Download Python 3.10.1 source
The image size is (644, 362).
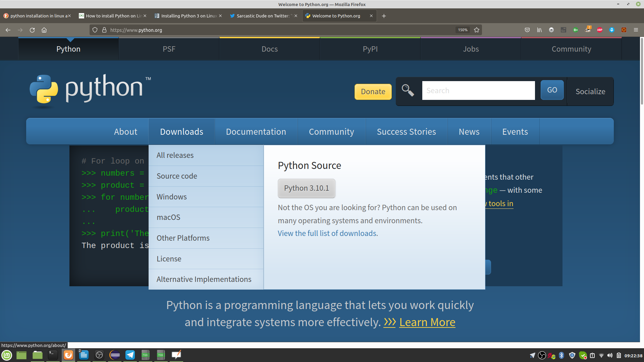point(307,188)
